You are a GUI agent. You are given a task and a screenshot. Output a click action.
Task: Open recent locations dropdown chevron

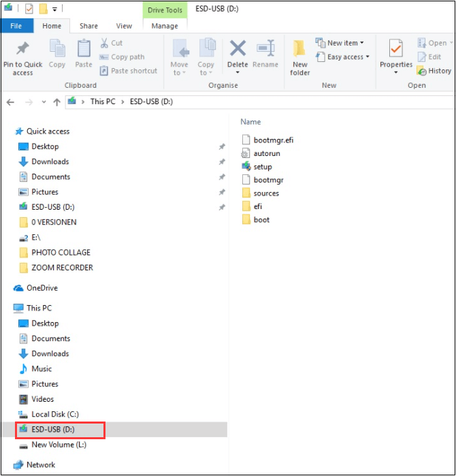pos(44,102)
